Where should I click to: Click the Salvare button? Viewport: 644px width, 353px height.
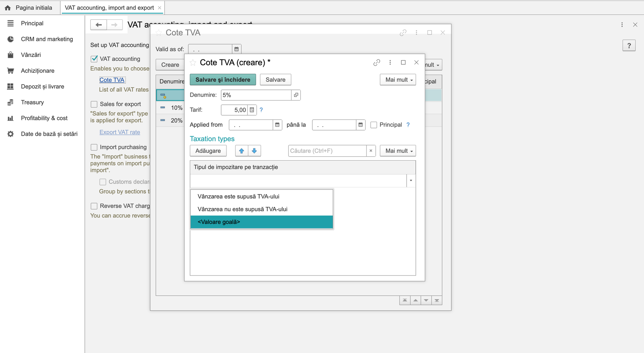[276, 80]
